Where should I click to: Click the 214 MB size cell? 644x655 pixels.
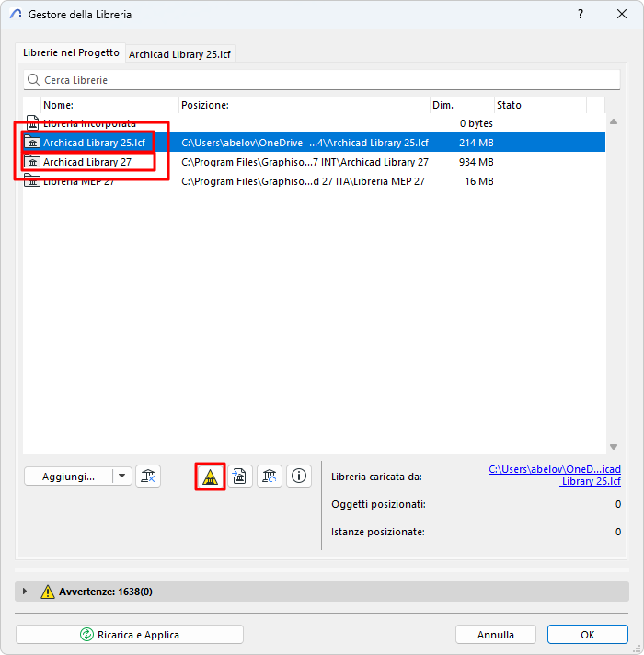point(477,143)
